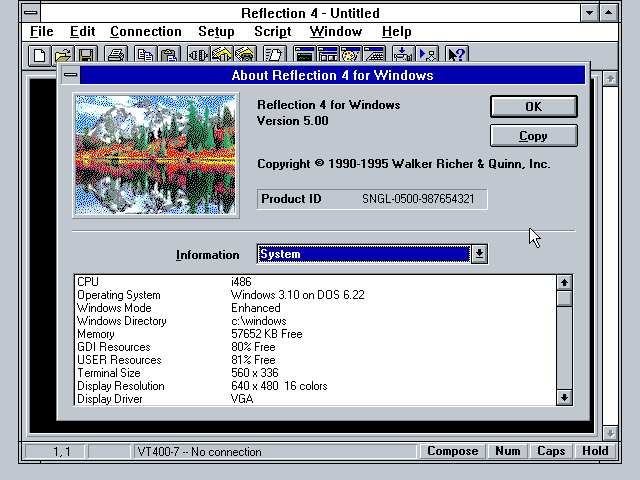Viewport: 640px width, 480px height.
Task: Click the Save floppy disk icon
Action: [86, 55]
